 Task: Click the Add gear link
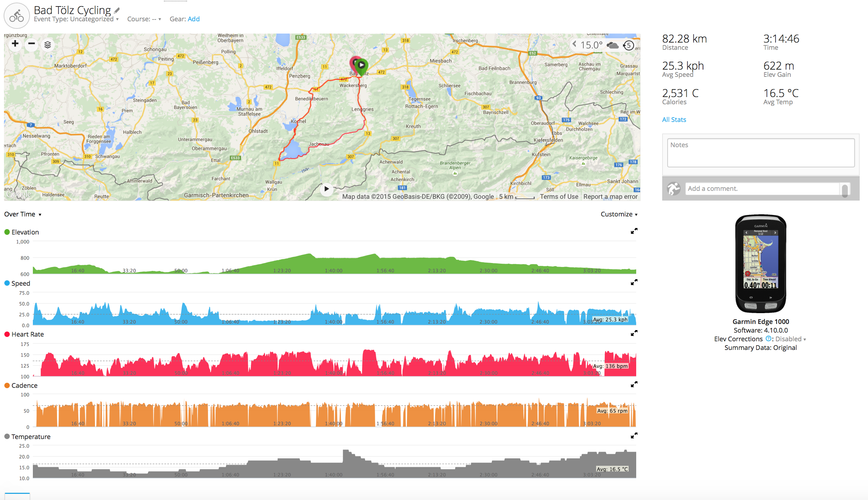pyautogui.click(x=194, y=19)
